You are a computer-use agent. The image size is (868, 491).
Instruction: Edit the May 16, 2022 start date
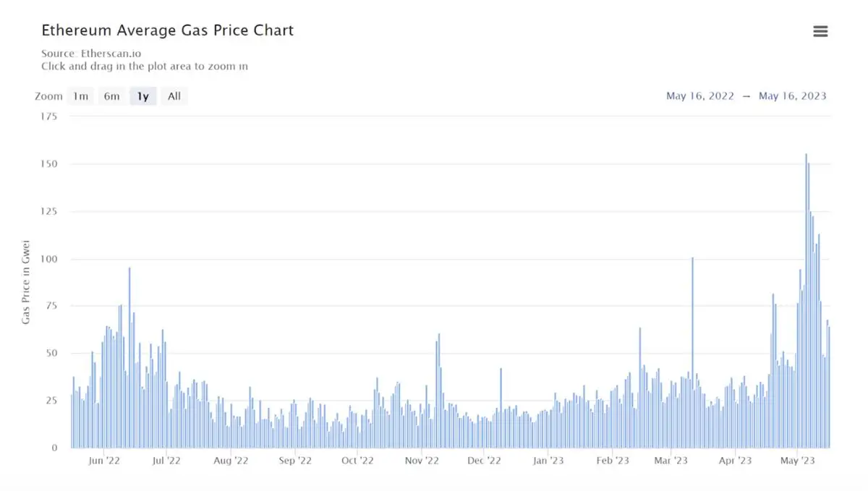[700, 96]
